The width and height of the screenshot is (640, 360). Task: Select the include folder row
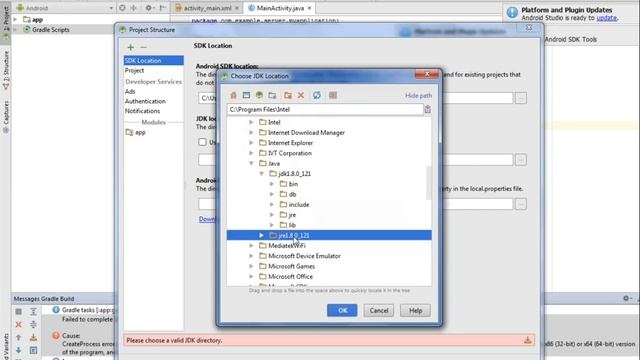click(329, 204)
